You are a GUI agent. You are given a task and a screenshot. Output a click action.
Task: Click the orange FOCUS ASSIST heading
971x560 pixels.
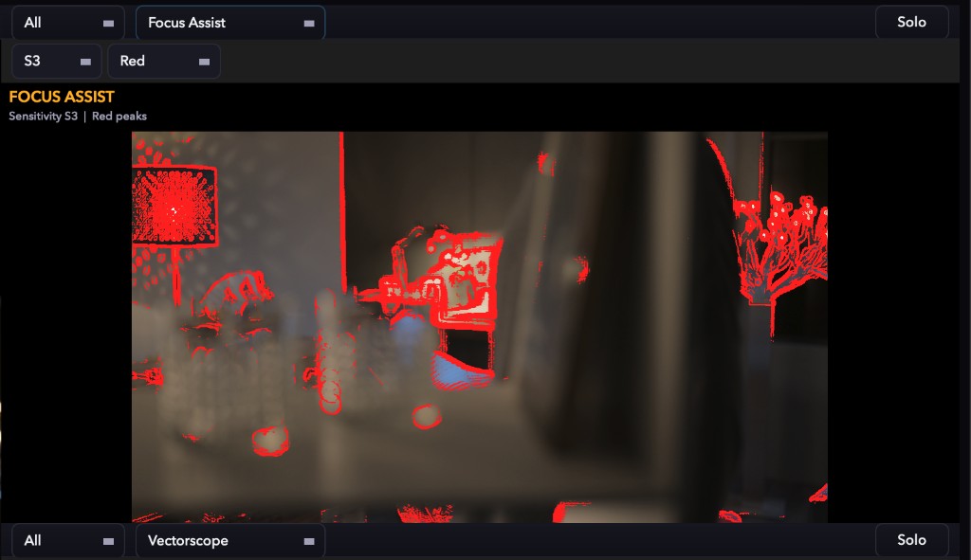click(62, 98)
